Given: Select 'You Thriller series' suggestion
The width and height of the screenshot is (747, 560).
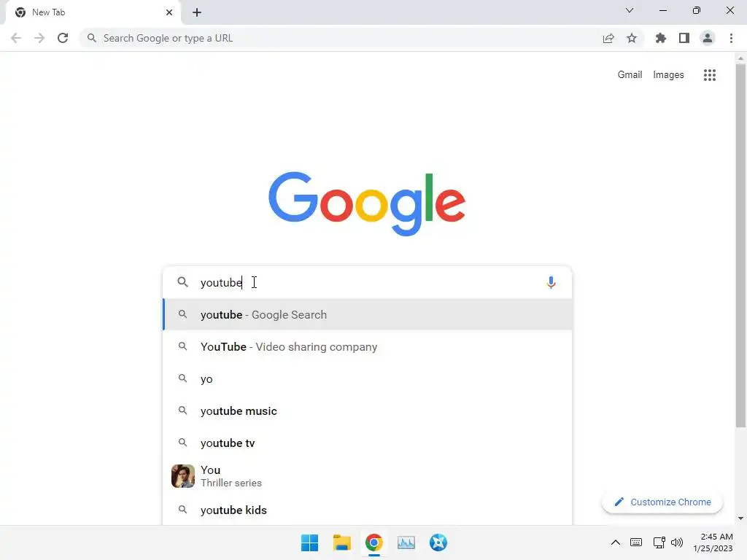Looking at the screenshot, I should [x=367, y=476].
